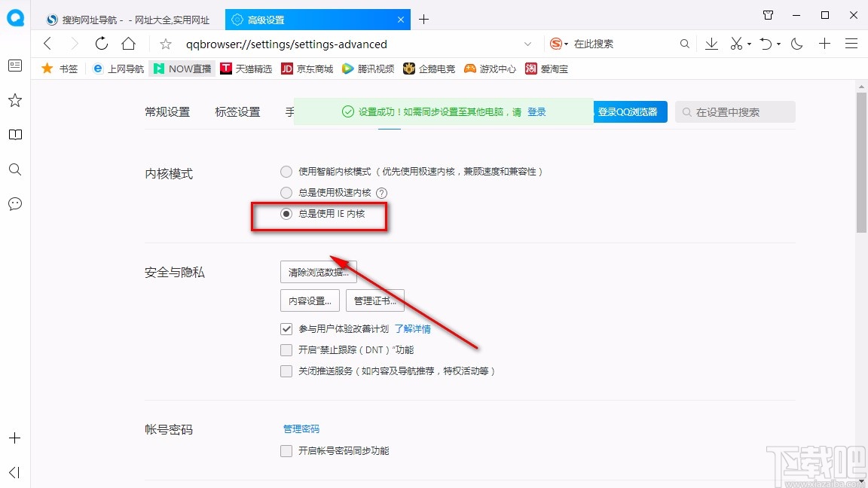Open the 管理密码 link
Viewport: 868px width, 488px height.
click(301, 428)
